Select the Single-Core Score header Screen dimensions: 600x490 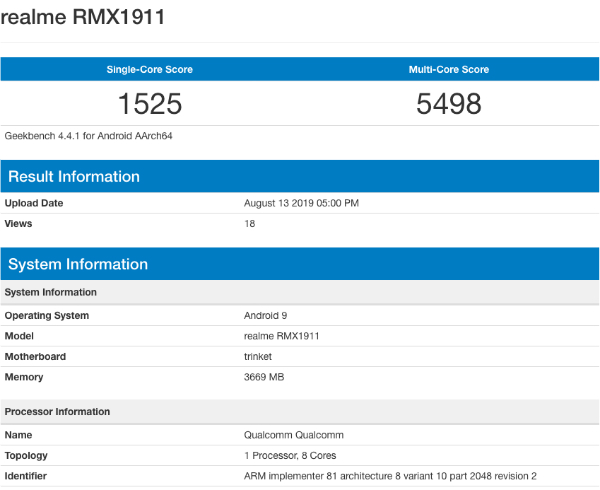pos(150,70)
